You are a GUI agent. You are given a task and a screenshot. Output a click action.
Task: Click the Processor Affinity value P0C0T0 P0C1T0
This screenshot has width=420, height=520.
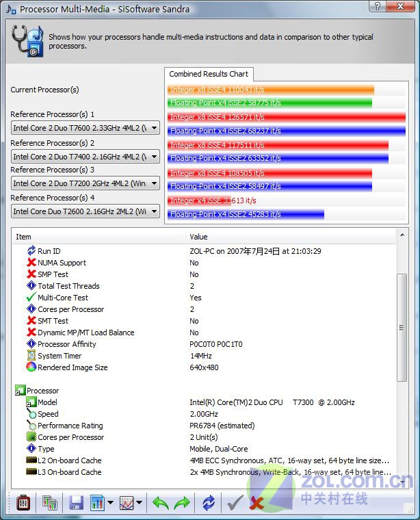(216, 344)
